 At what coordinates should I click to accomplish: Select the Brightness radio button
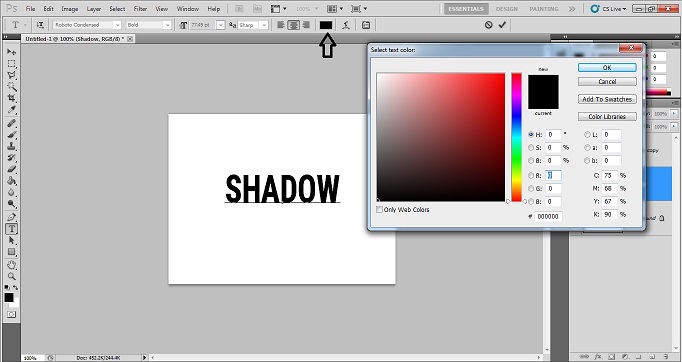point(531,161)
